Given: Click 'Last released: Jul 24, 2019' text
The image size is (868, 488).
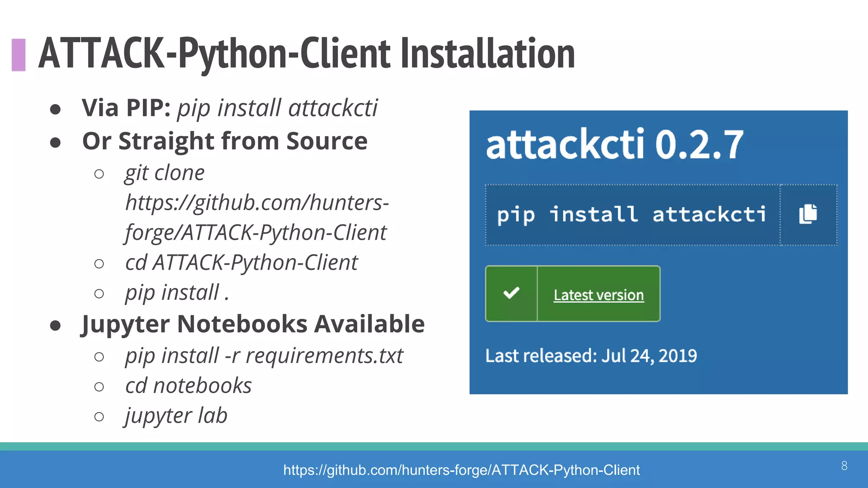Looking at the screenshot, I should point(591,356).
